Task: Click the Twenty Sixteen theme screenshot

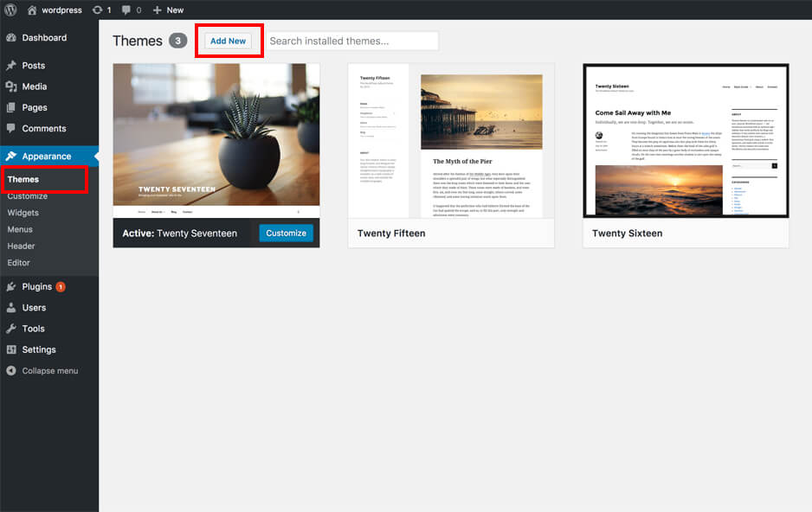Action: (686, 140)
